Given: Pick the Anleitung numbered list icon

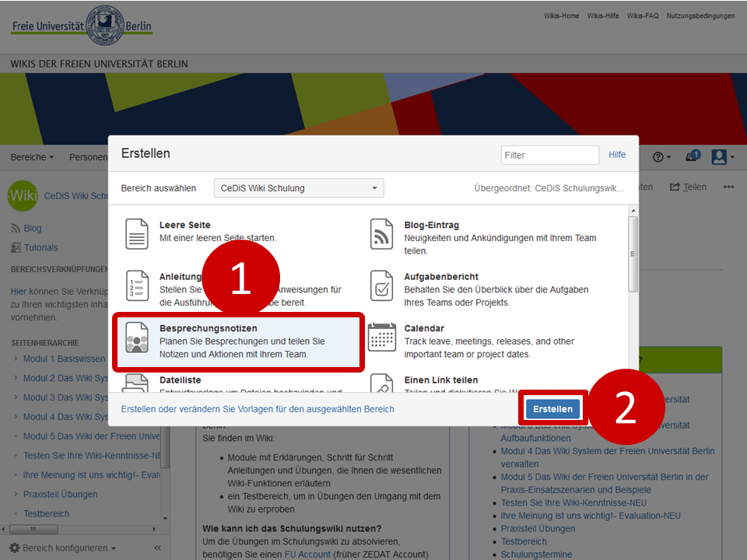Looking at the screenshot, I should 137,285.
